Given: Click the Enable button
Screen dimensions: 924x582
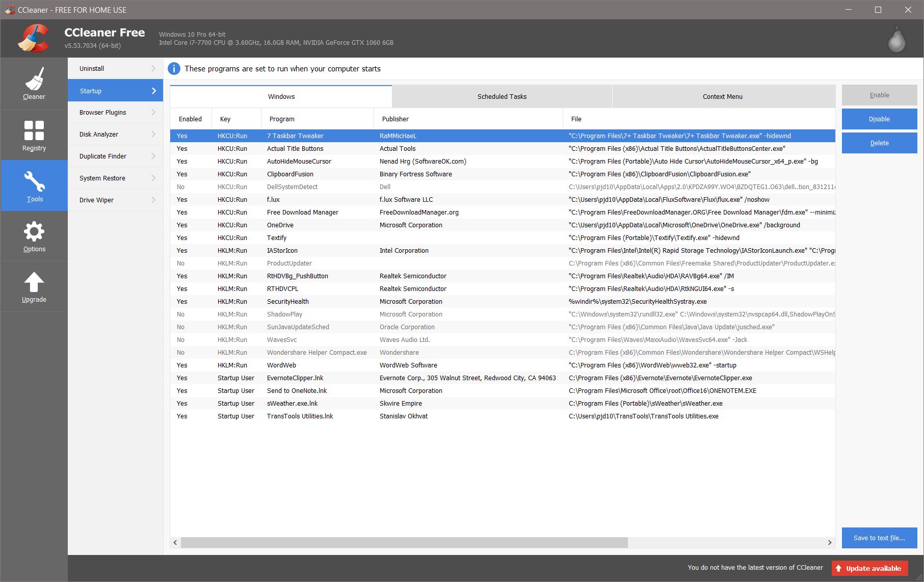Looking at the screenshot, I should pyautogui.click(x=879, y=95).
